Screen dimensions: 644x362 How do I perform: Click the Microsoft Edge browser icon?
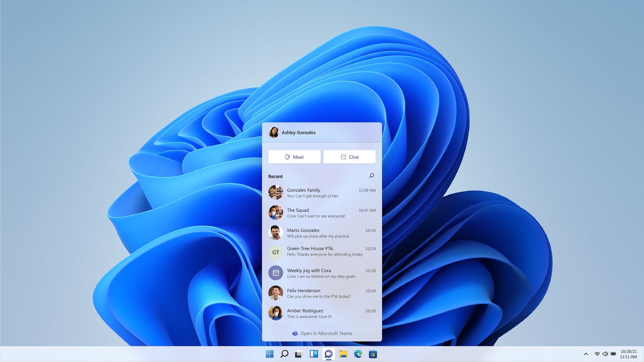pyautogui.click(x=358, y=354)
